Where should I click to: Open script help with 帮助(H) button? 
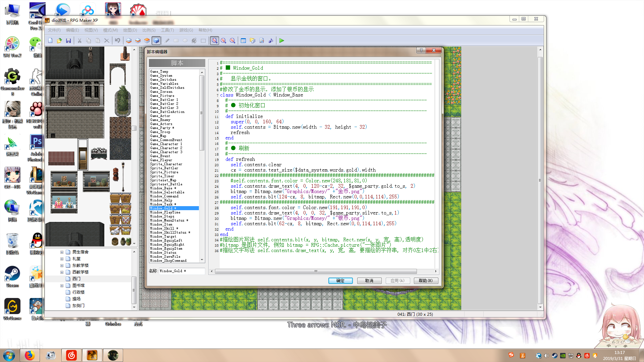426,281
